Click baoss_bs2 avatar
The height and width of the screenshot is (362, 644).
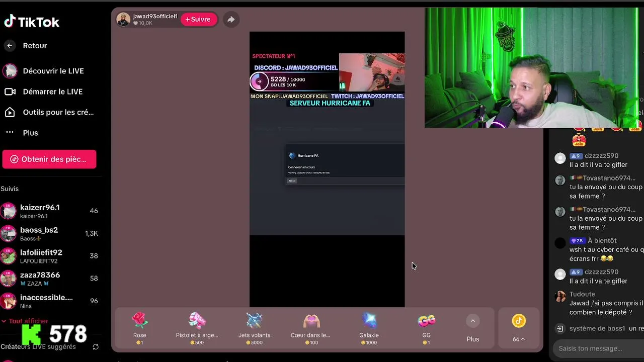pyautogui.click(x=8, y=234)
